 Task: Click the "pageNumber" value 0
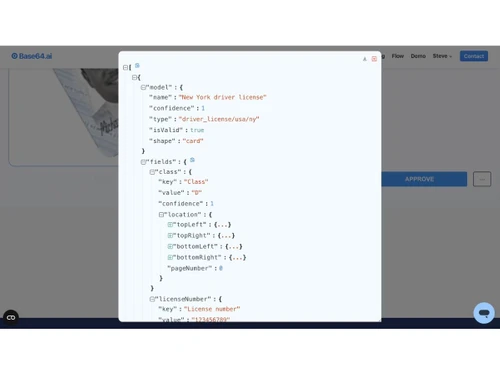coord(221,268)
